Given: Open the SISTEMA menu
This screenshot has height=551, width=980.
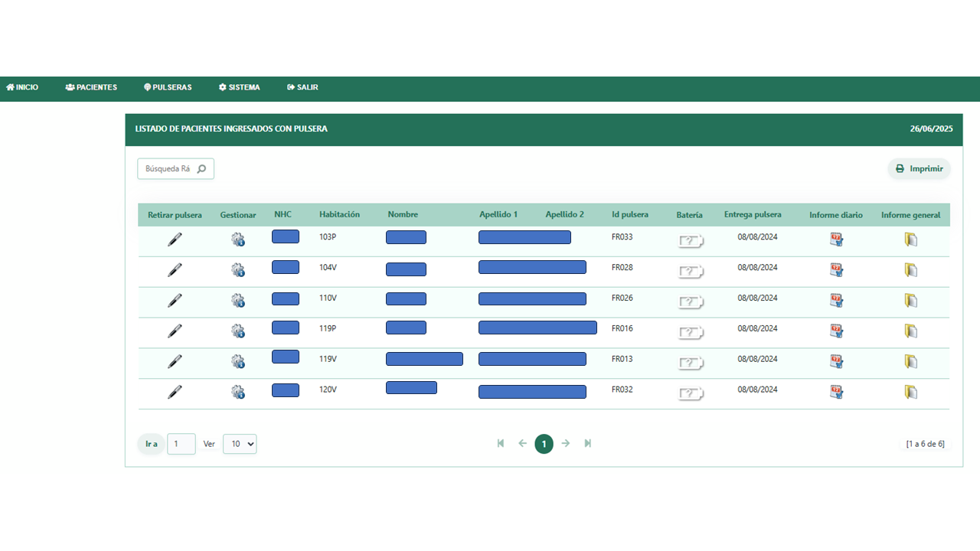Looking at the screenshot, I should (x=239, y=87).
